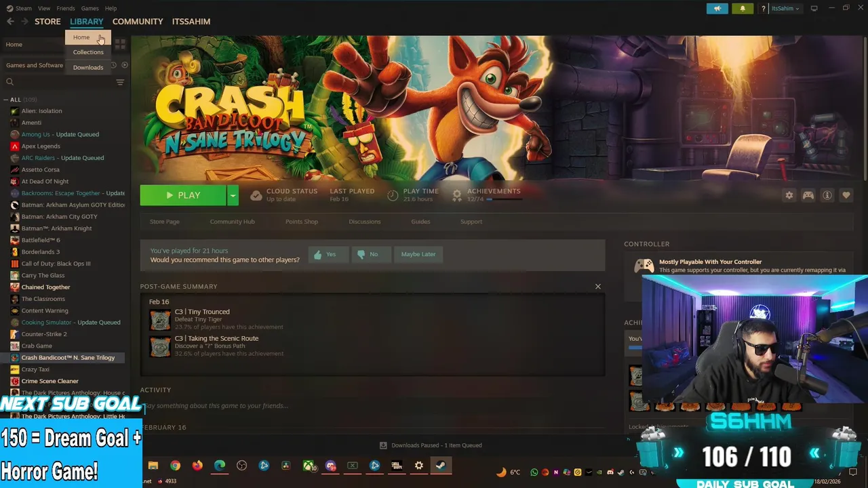Click the library search magnifier icon

click(x=9, y=82)
